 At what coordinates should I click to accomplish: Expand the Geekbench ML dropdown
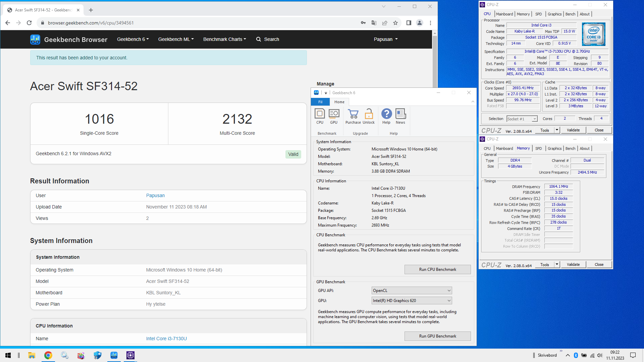[x=176, y=39]
